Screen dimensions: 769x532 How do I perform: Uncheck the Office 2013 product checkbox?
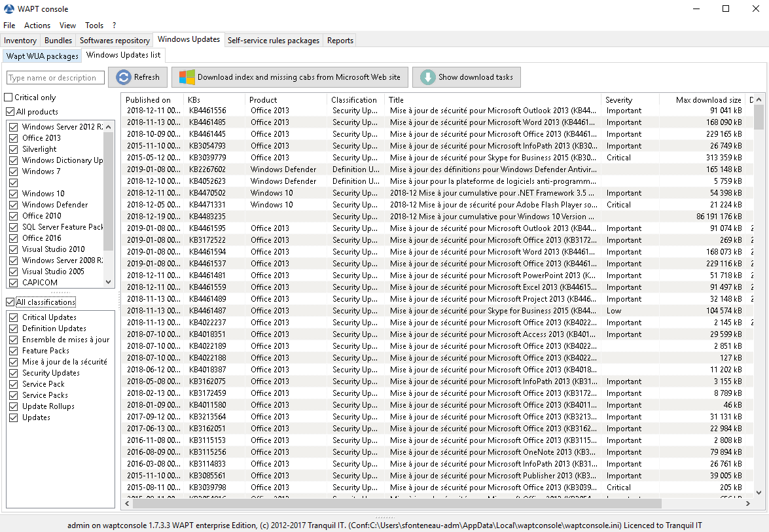click(x=13, y=138)
